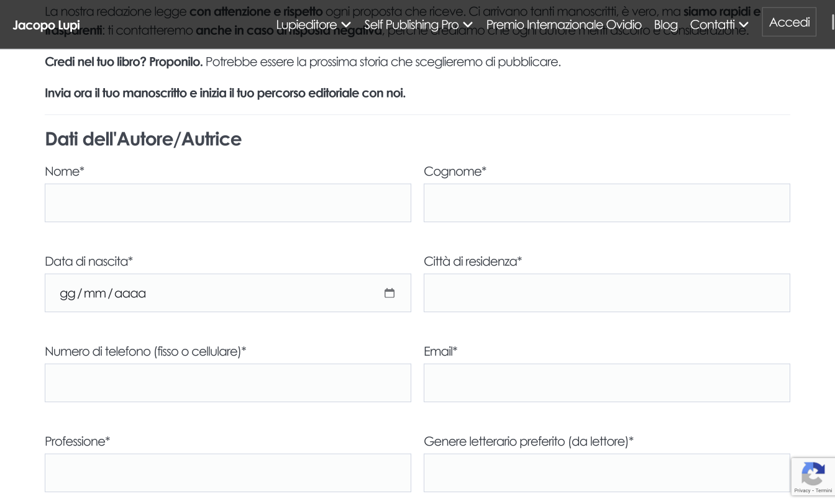Click the Accedi button
The width and height of the screenshot is (835, 504).
[789, 22]
